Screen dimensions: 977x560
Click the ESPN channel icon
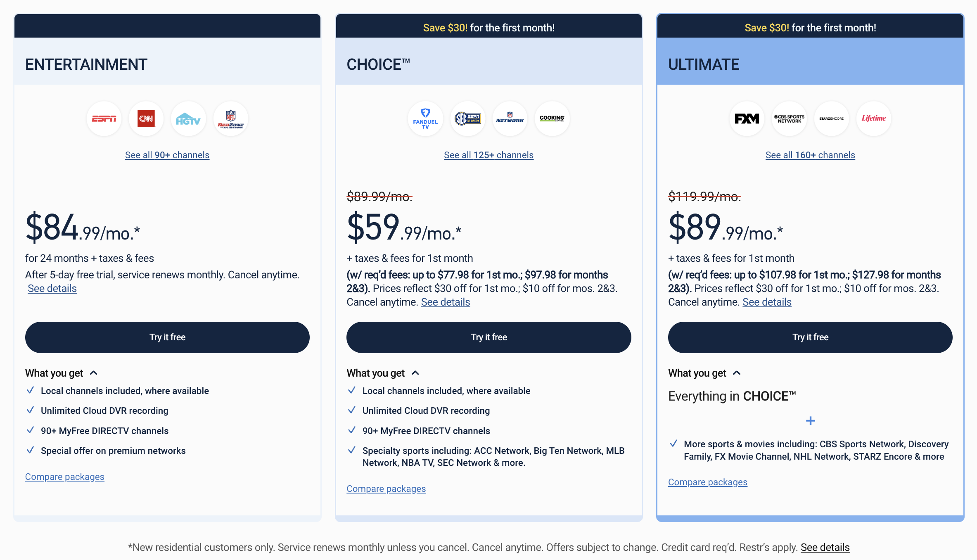pyautogui.click(x=104, y=119)
